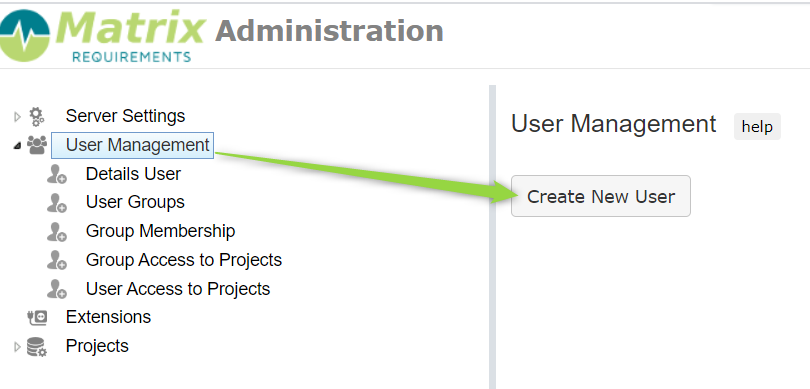Click the icon beside User Access to Projects
Screen dimensions: 810x389
(x=56, y=289)
